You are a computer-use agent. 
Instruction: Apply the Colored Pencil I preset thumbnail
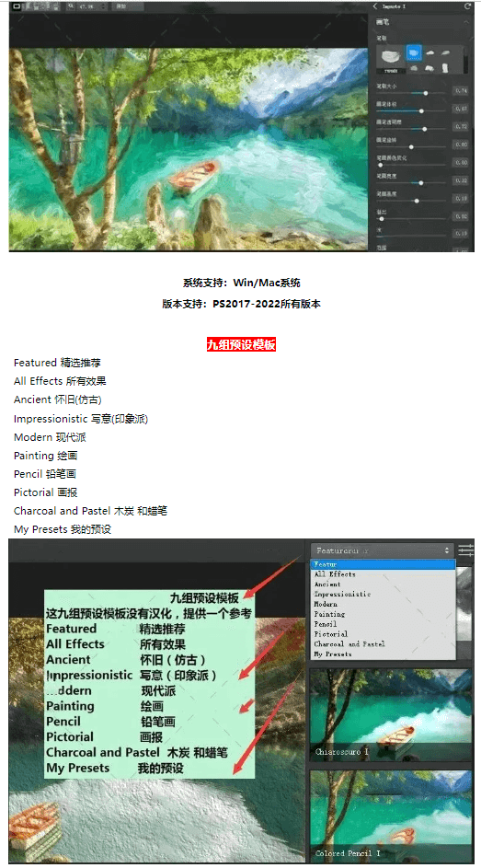pyautogui.click(x=391, y=815)
